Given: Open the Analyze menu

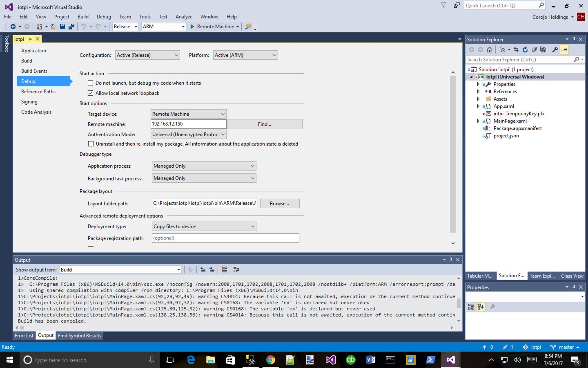Looking at the screenshot, I should 184,17.
